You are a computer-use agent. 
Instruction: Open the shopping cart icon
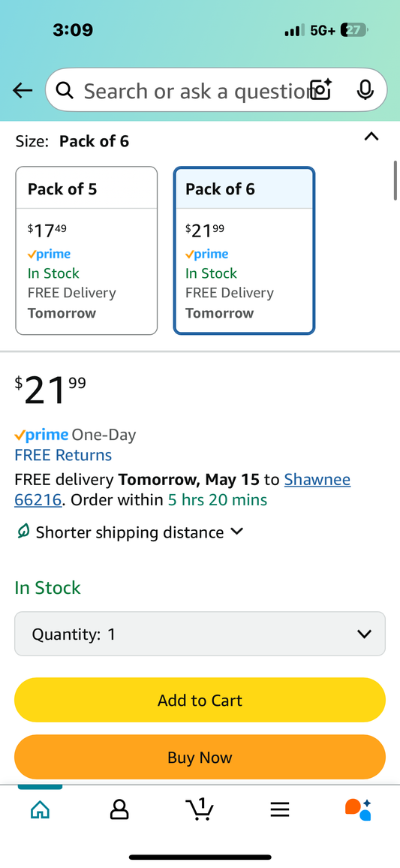[200, 809]
